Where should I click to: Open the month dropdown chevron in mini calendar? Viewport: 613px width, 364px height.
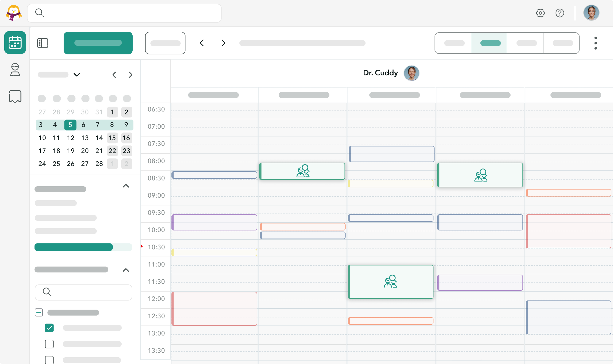(x=77, y=75)
